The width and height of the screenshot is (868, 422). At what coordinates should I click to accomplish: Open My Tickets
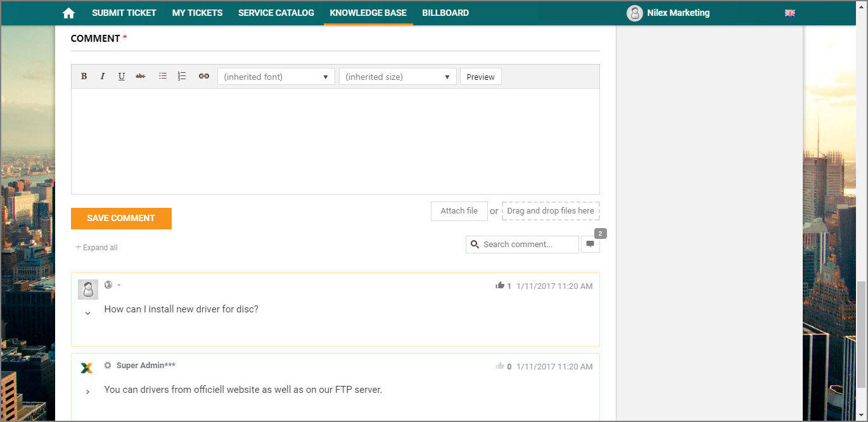pyautogui.click(x=197, y=13)
